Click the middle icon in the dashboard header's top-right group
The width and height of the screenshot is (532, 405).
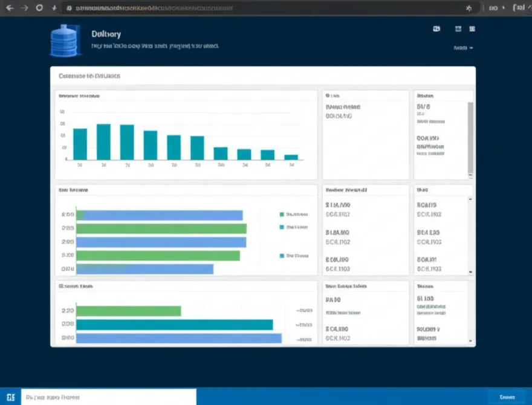pos(458,29)
